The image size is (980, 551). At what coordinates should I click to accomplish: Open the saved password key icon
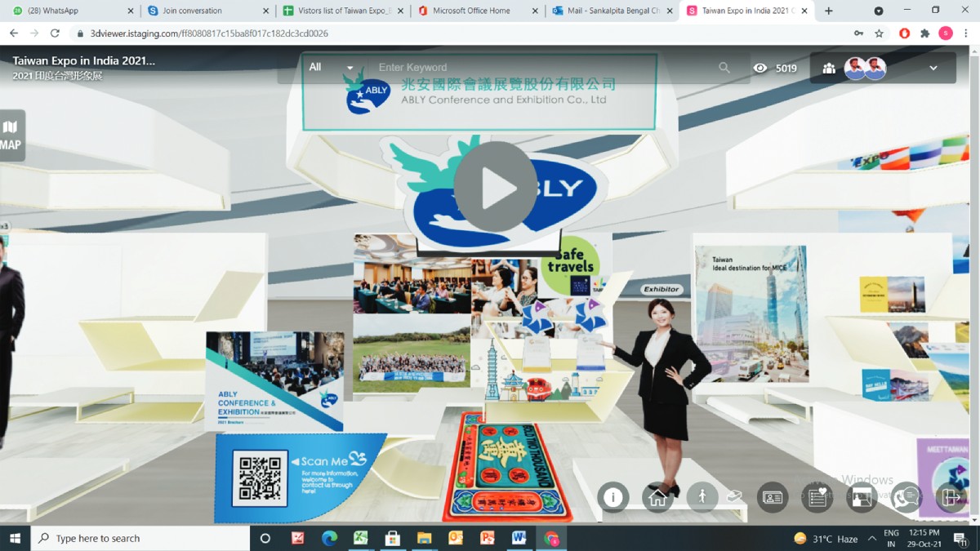click(858, 33)
